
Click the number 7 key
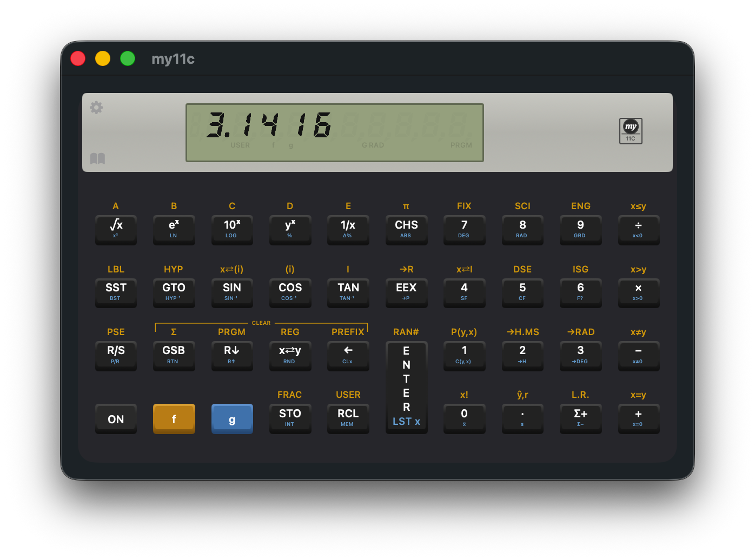(464, 230)
